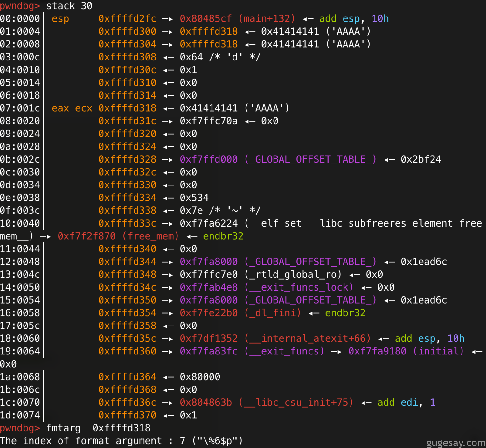Select 0xf7fe22b0 (_dl_fini)
The height and width of the screenshot is (448, 486).
240,313
